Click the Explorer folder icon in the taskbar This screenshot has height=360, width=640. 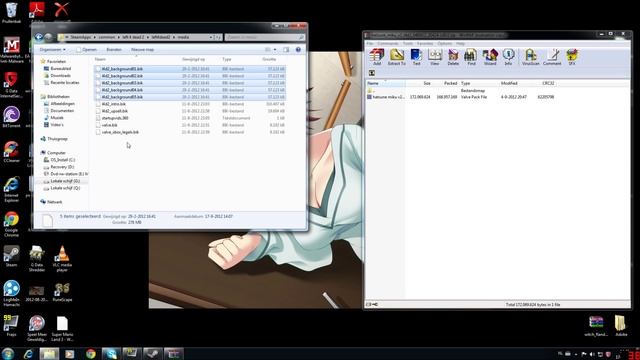[49, 353]
